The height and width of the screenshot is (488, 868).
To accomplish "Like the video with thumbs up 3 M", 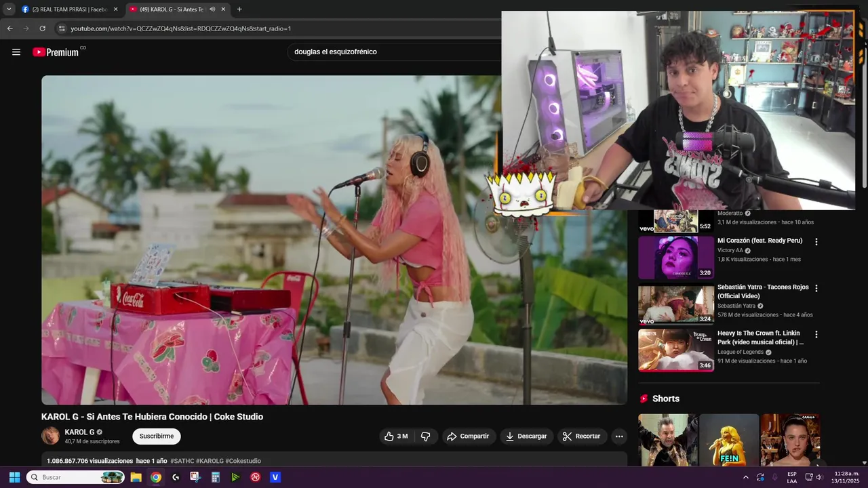I will click(x=396, y=436).
